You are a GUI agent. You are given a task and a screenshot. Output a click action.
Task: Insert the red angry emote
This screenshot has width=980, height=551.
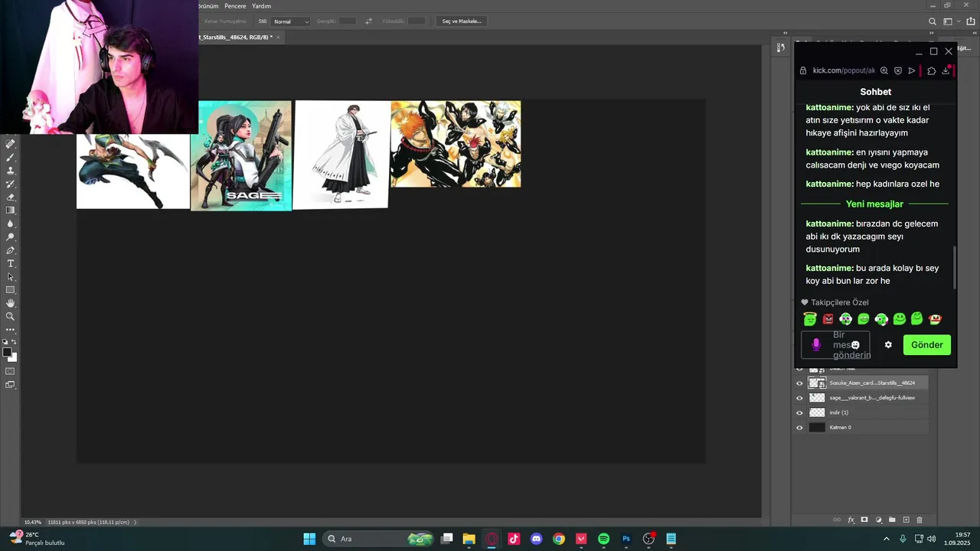point(828,319)
